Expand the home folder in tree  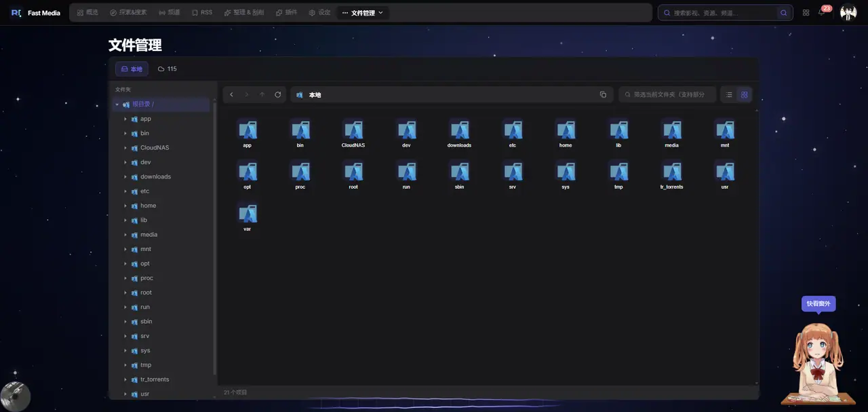[125, 206]
